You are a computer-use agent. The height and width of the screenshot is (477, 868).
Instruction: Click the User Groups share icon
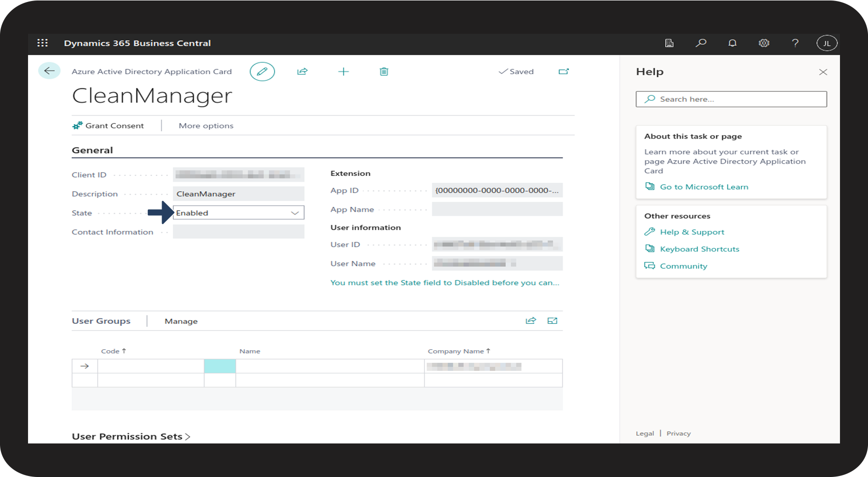531,321
